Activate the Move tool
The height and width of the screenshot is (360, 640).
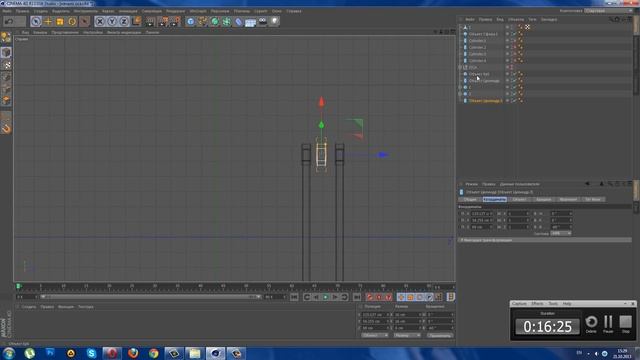[48, 21]
